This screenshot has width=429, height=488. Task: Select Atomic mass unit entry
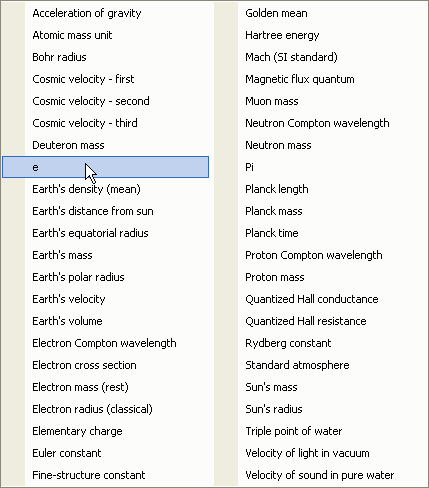click(105, 35)
